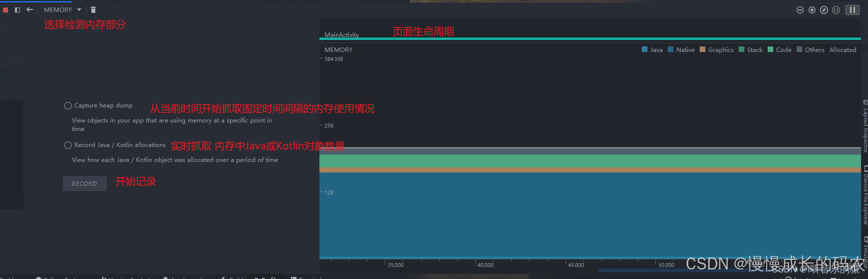Screen dimensions: 868x279
Task: Click the 128 axis value
Action: [329, 192]
